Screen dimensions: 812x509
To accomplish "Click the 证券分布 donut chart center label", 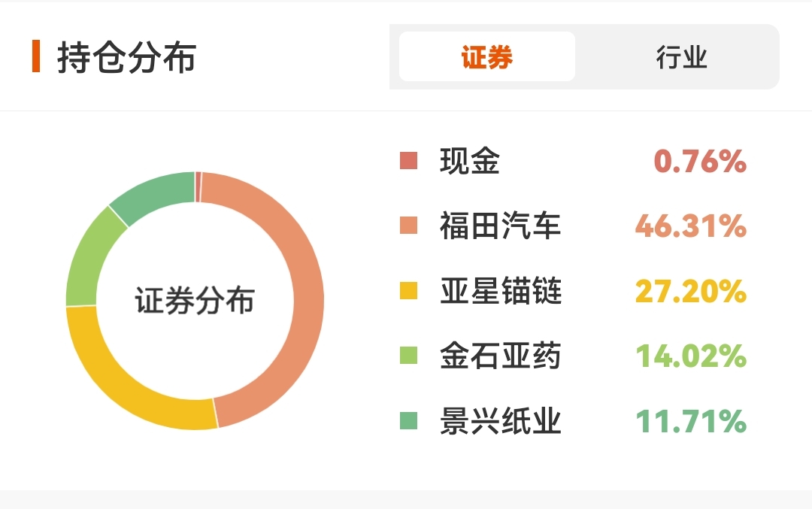I will (x=195, y=300).
